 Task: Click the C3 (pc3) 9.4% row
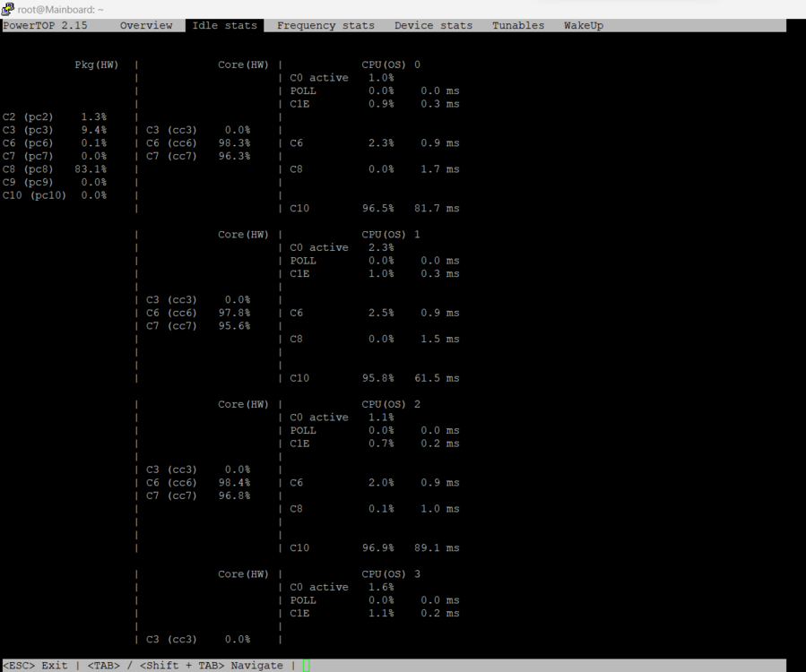(55, 130)
